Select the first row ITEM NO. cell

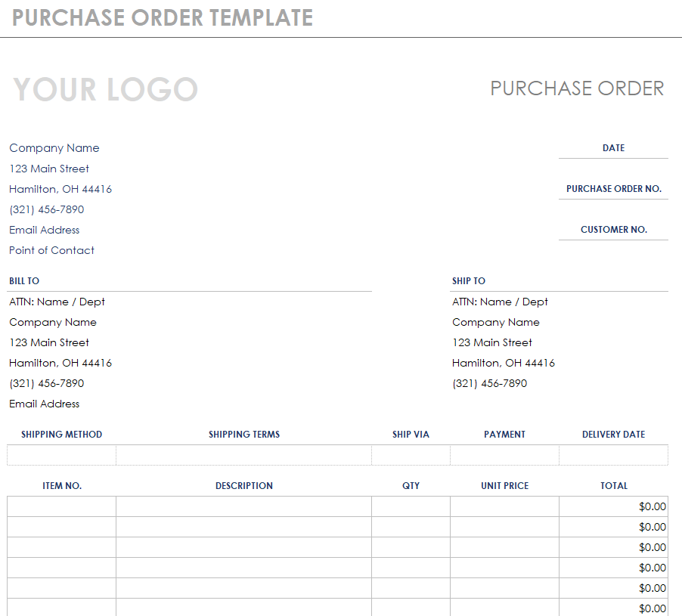tap(62, 506)
